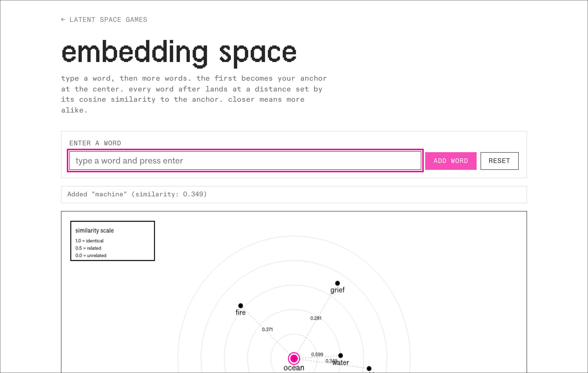Click the fire node dot

[241, 306]
